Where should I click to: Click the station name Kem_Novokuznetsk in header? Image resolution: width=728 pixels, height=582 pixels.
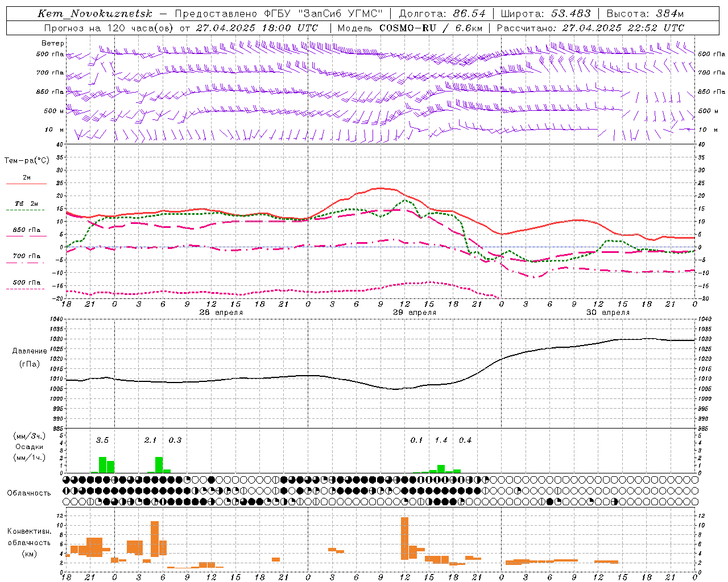(95, 14)
